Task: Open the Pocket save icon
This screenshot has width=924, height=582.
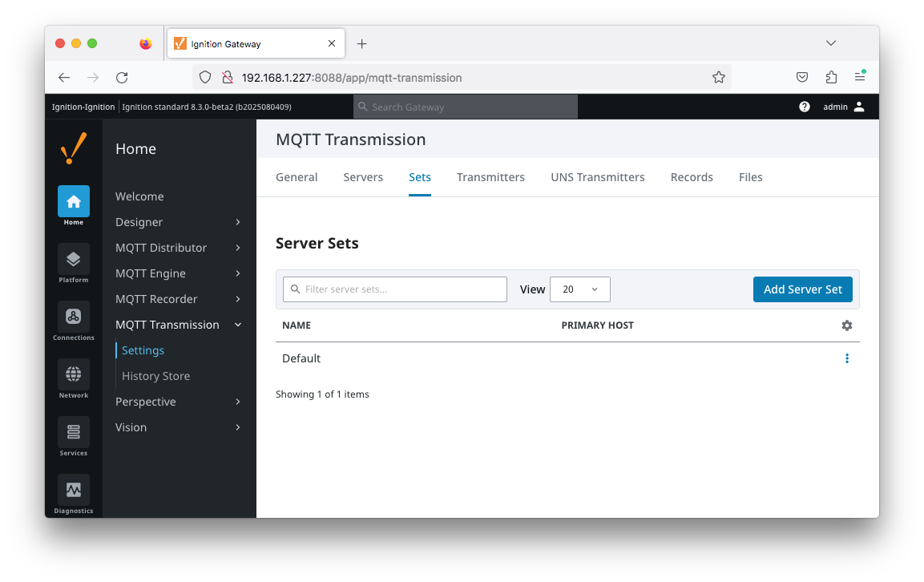Action: 802,77
